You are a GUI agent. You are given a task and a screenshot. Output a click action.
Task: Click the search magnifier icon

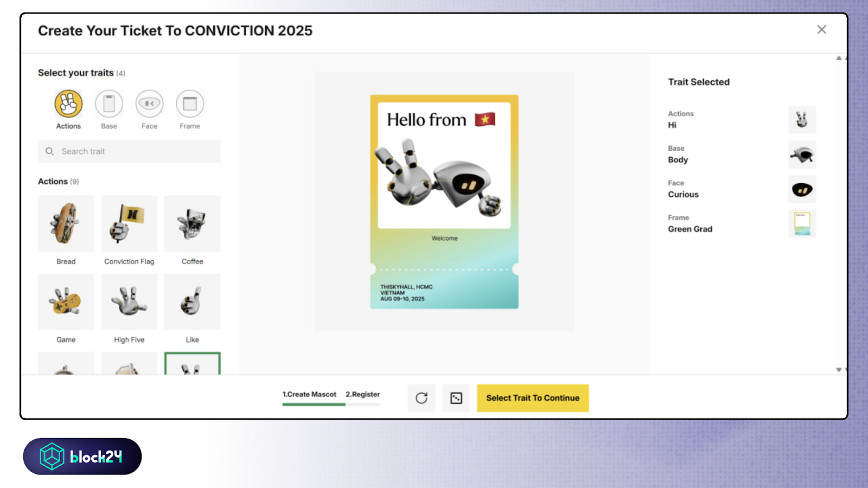click(x=49, y=151)
